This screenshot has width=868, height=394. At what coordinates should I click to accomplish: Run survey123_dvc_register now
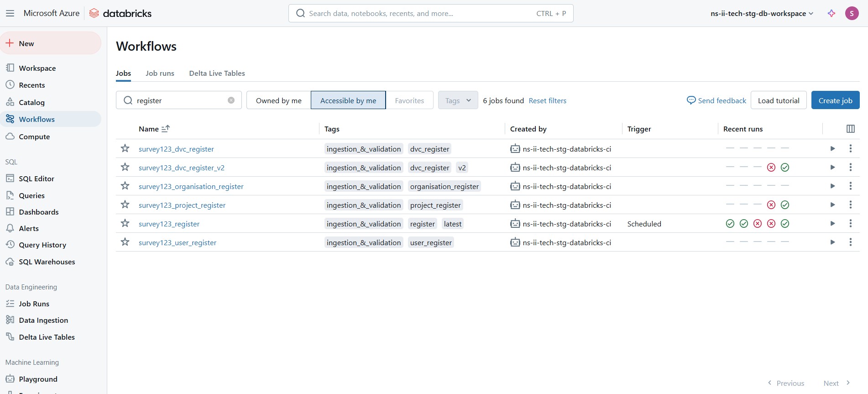pos(832,148)
